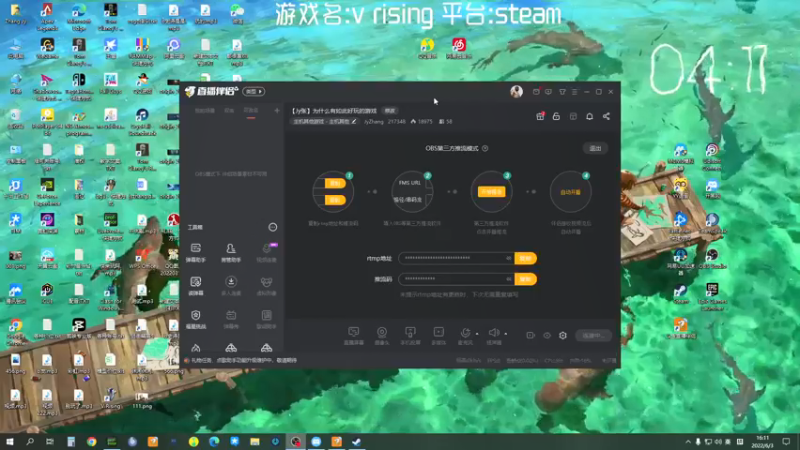Click into the rtmp地址 field
The image size is (800, 450).
pos(456,258)
